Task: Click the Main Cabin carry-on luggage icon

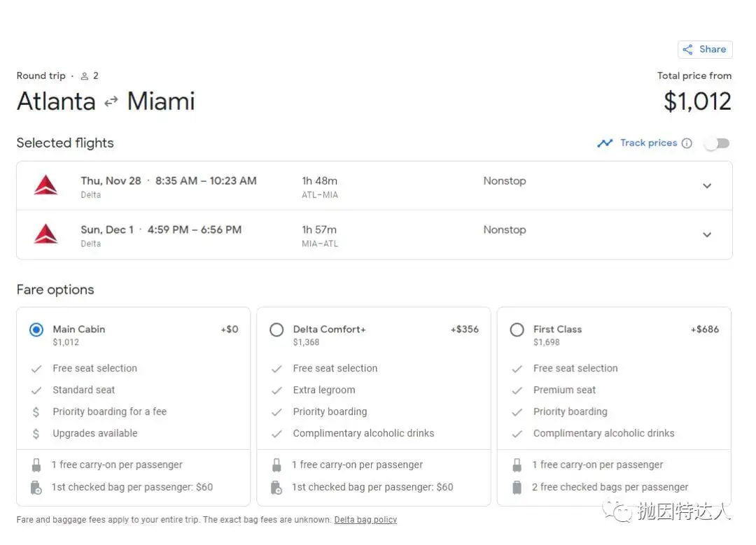Action: coord(36,465)
